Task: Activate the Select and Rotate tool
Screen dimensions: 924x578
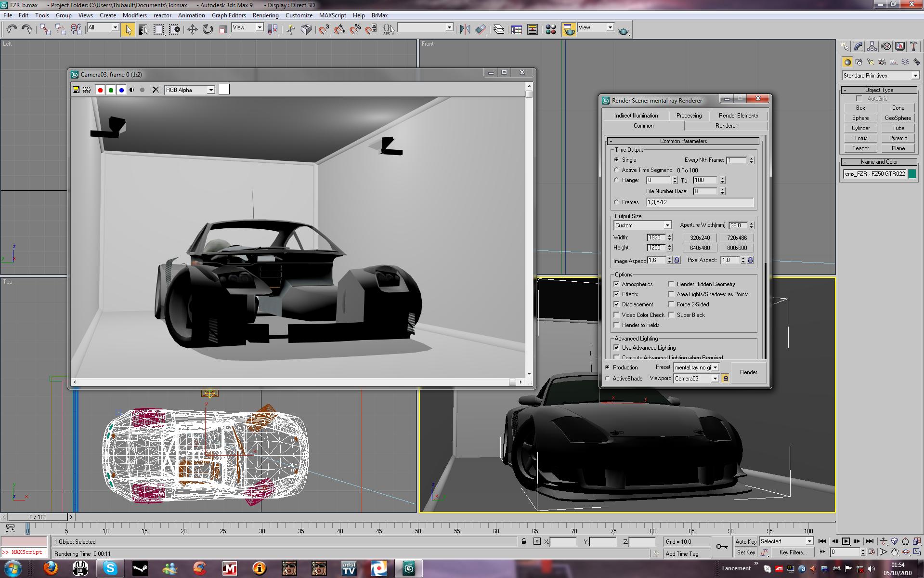Action: (208, 30)
